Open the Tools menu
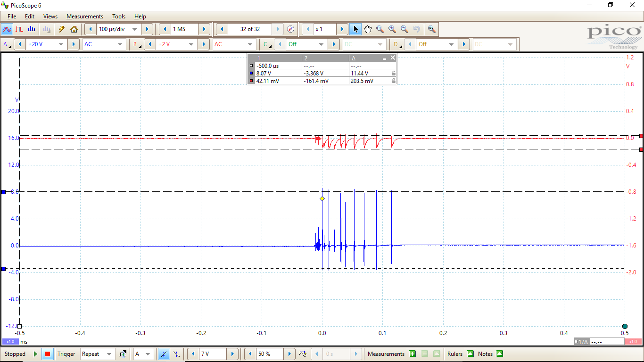The height and width of the screenshot is (362, 644). coord(118,16)
